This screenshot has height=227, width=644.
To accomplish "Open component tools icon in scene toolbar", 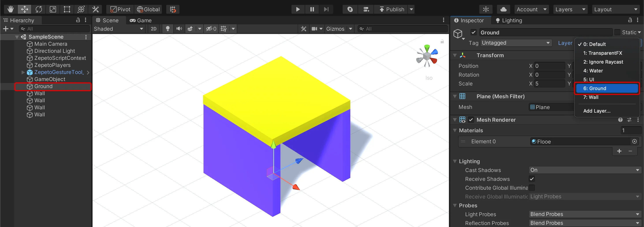I will tap(304, 29).
